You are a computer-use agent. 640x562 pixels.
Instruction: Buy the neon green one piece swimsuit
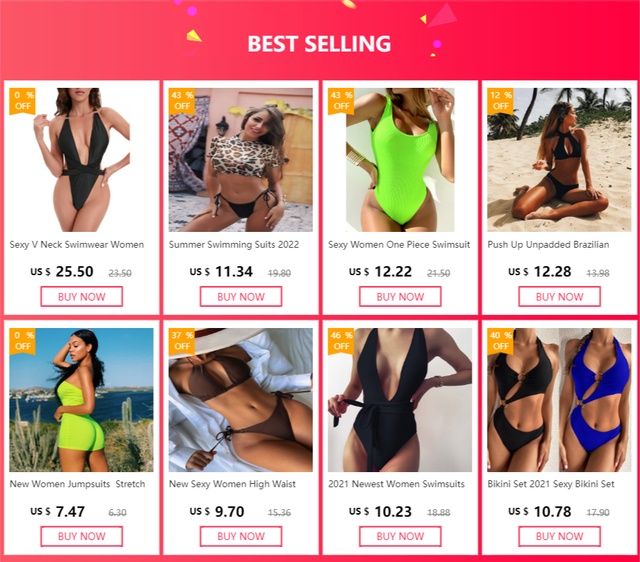pos(400,297)
